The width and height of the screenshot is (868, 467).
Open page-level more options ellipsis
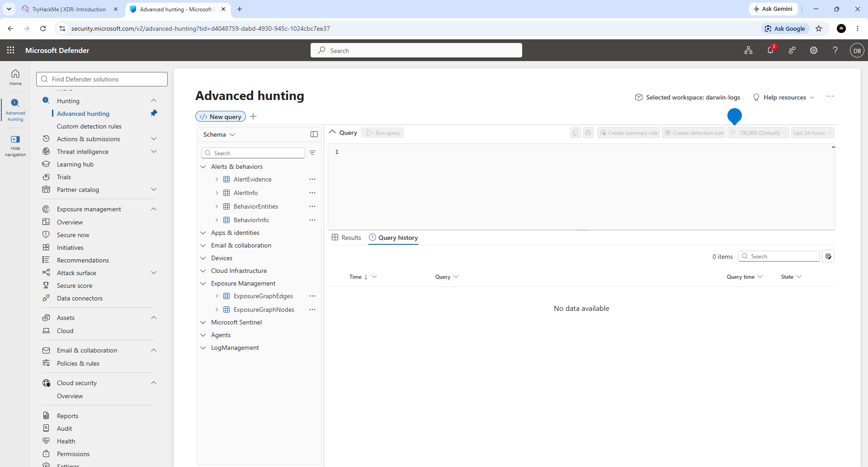tap(830, 96)
